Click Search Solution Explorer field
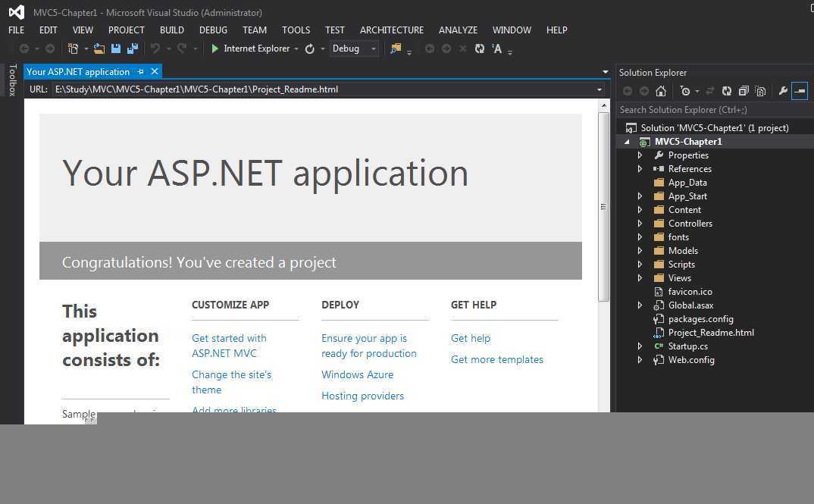The height and width of the screenshot is (504, 814). (714, 110)
